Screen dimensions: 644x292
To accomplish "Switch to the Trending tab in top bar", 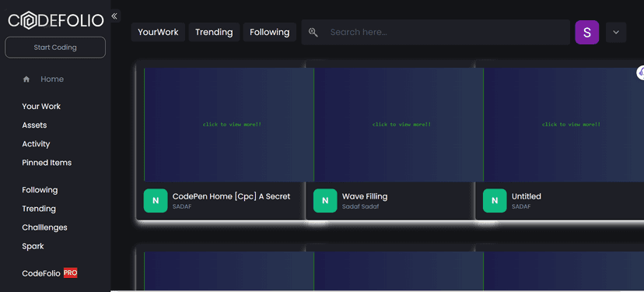I will (x=214, y=32).
